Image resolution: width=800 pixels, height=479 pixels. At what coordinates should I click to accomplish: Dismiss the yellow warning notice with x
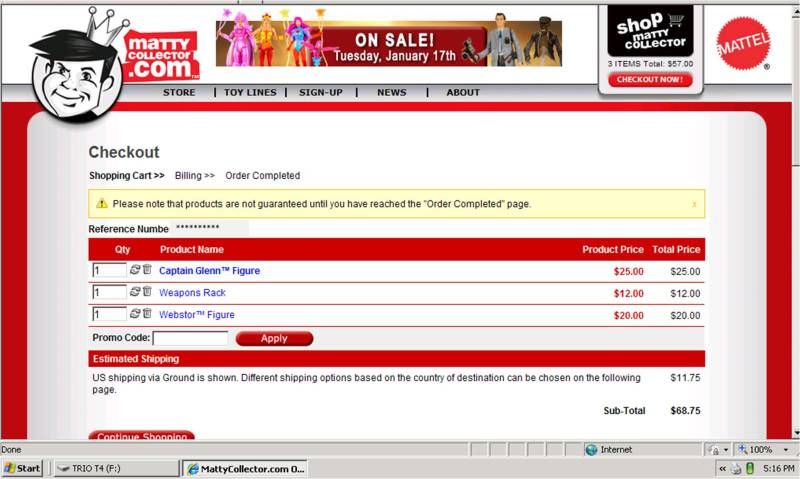[694, 204]
